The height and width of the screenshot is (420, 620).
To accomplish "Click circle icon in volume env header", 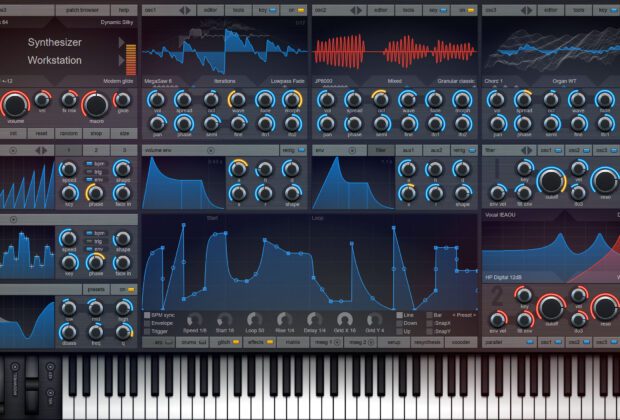I will 211,150.
